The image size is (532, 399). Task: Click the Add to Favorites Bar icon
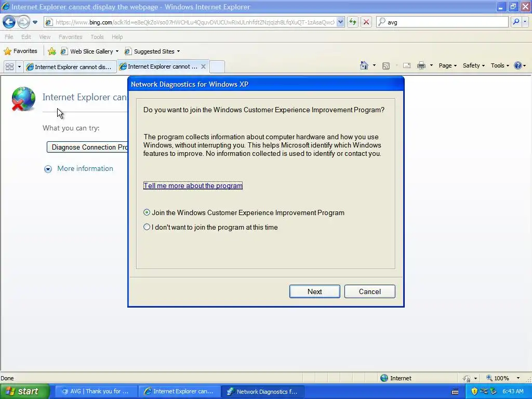click(52, 51)
